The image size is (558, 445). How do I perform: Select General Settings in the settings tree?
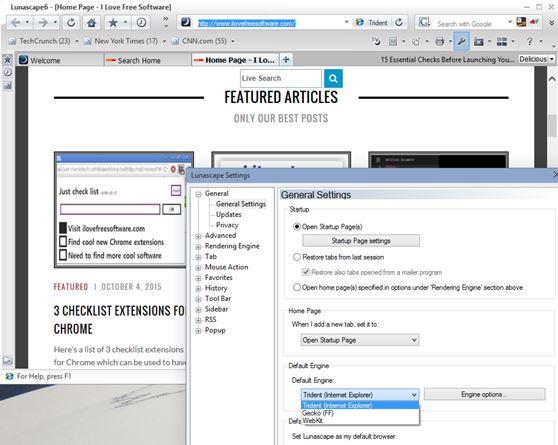241,204
